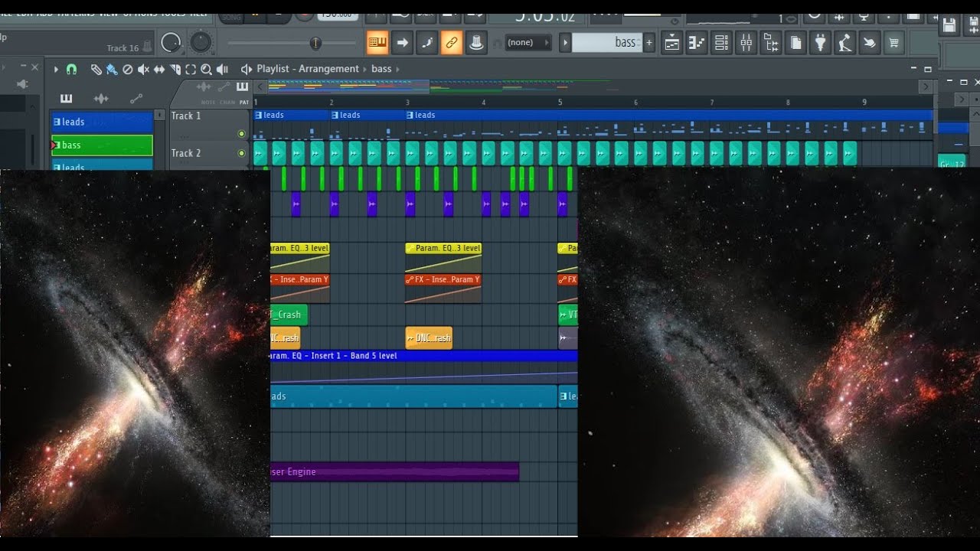Open the Playlist view icon

click(x=671, y=43)
